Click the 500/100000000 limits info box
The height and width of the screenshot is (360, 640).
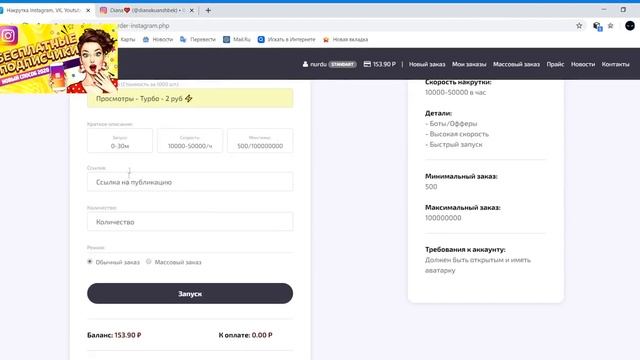[260, 141]
